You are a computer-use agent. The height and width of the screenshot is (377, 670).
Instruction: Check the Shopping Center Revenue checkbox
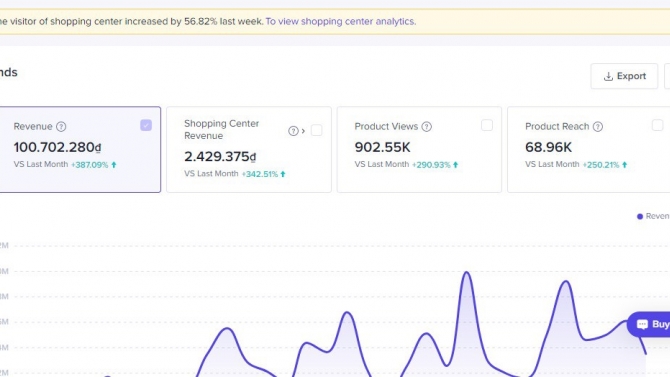pyautogui.click(x=316, y=130)
